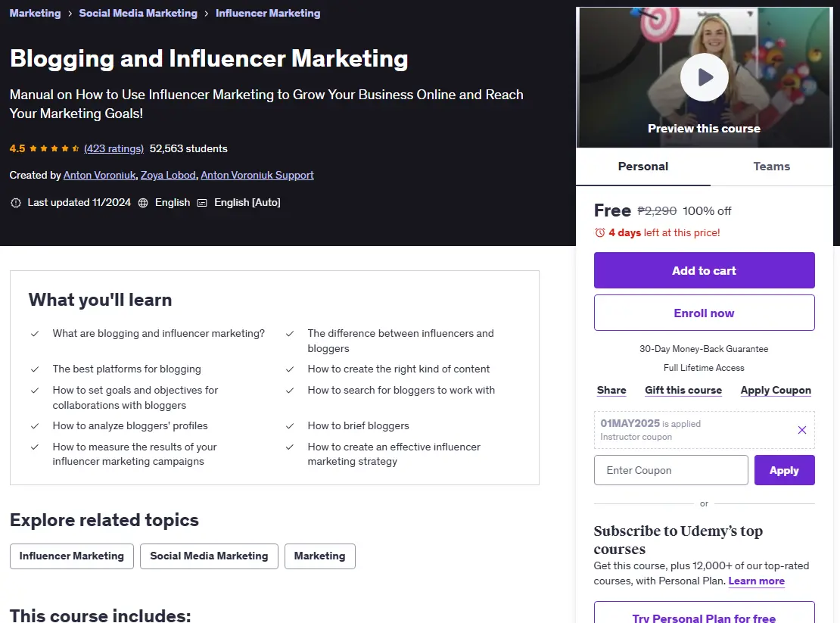Click '30-Day Money-Back Guarantee' text
840x623 pixels.
704,349
